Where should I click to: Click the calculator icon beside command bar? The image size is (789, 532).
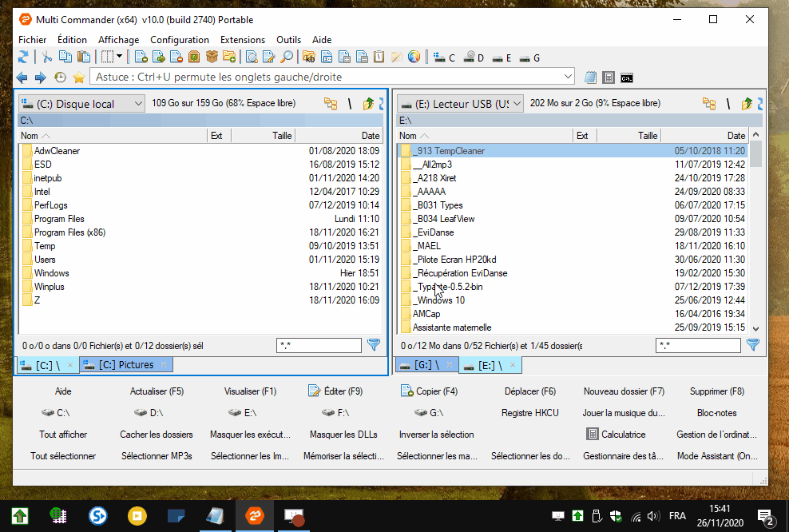(x=609, y=77)
